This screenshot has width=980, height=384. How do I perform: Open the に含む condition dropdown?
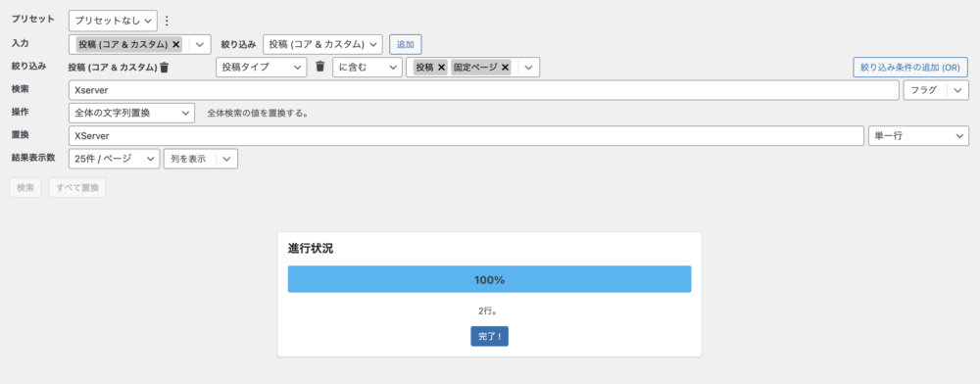click(367, 68)
